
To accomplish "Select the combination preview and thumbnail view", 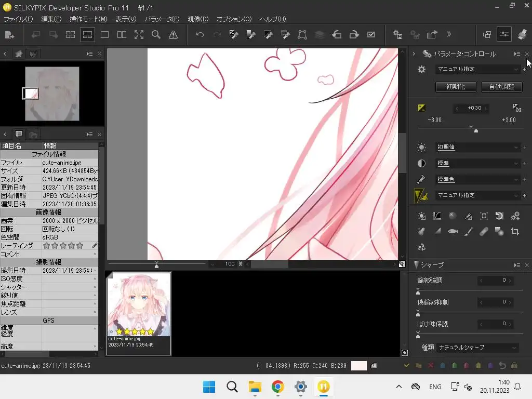I will click(x=87, y=35).
